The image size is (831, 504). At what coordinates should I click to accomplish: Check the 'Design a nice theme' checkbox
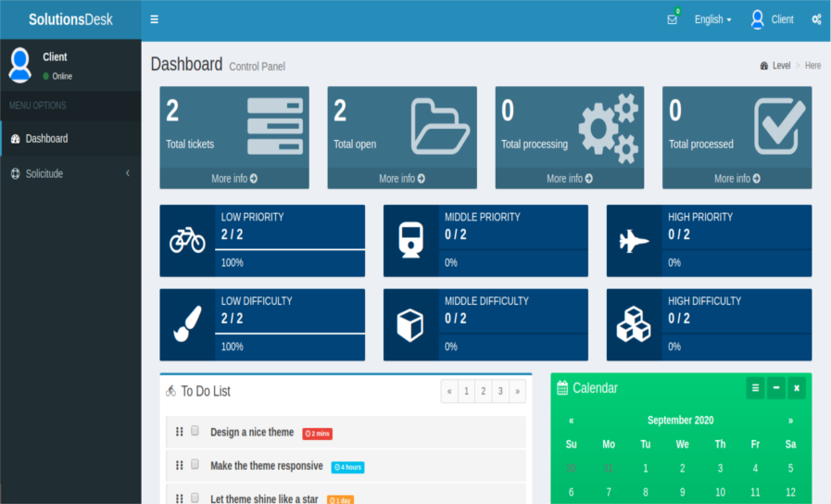[195, 431]
